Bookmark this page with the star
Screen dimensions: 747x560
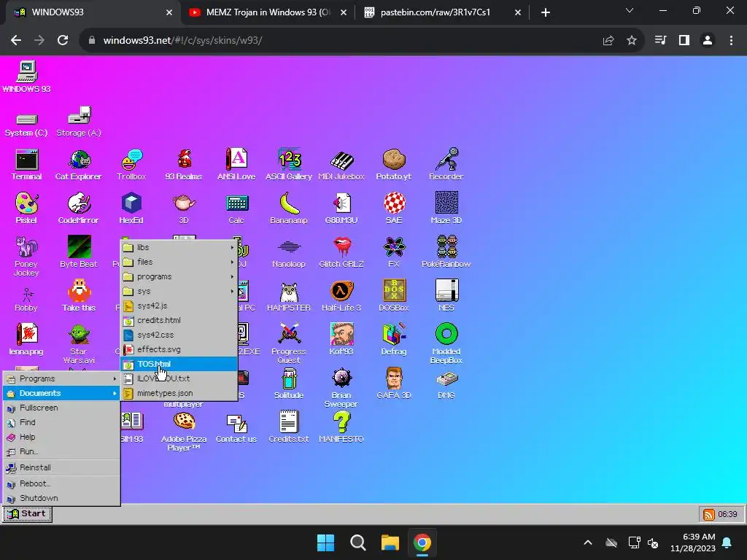point(631,41)
